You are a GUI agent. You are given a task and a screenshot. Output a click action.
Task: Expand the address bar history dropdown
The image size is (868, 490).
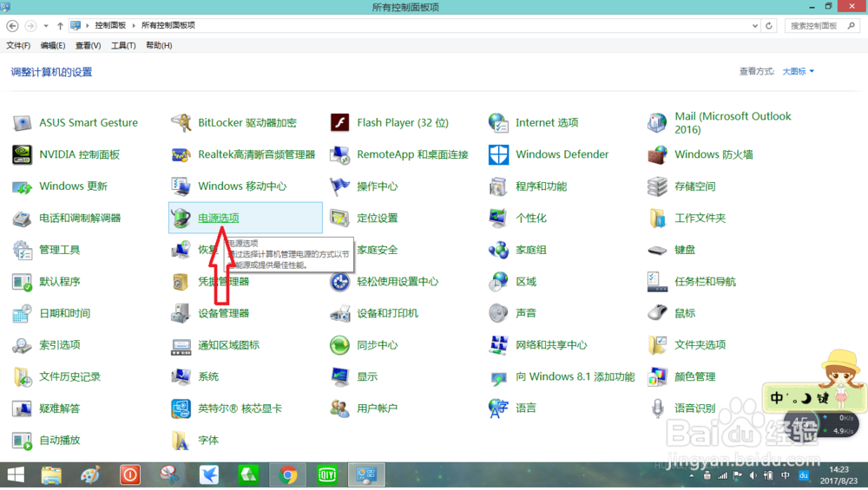[x=754, y=25]
